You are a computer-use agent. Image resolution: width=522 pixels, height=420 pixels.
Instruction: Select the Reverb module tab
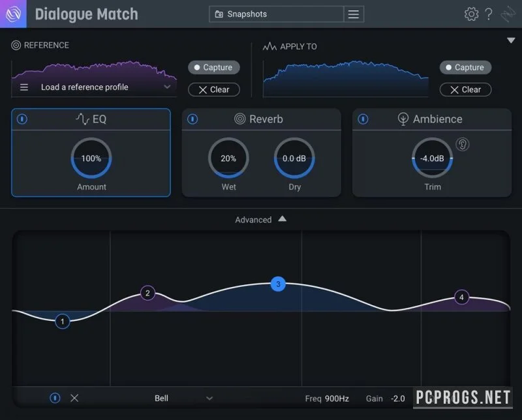262,119
